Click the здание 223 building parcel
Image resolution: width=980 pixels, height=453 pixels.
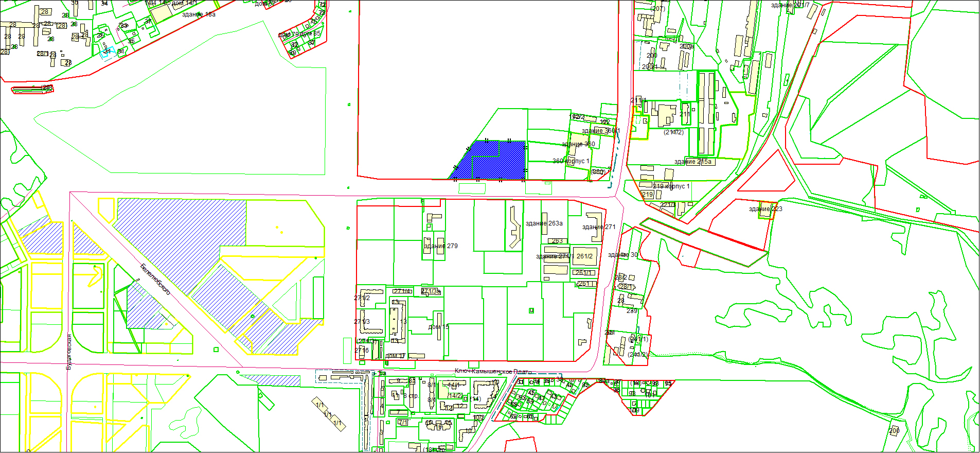click(x=765, y=210)
